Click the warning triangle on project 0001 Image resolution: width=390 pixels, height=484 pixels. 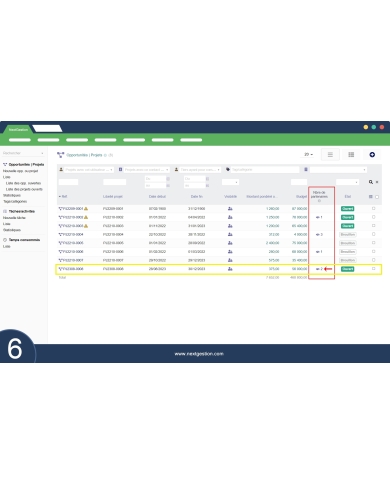click(86, 209)
